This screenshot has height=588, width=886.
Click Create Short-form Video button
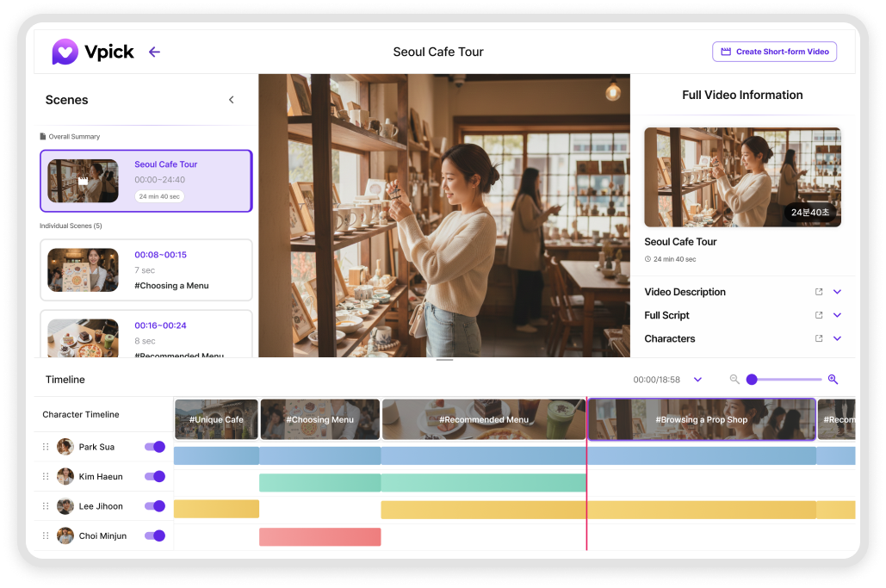[x=774, y=52]
